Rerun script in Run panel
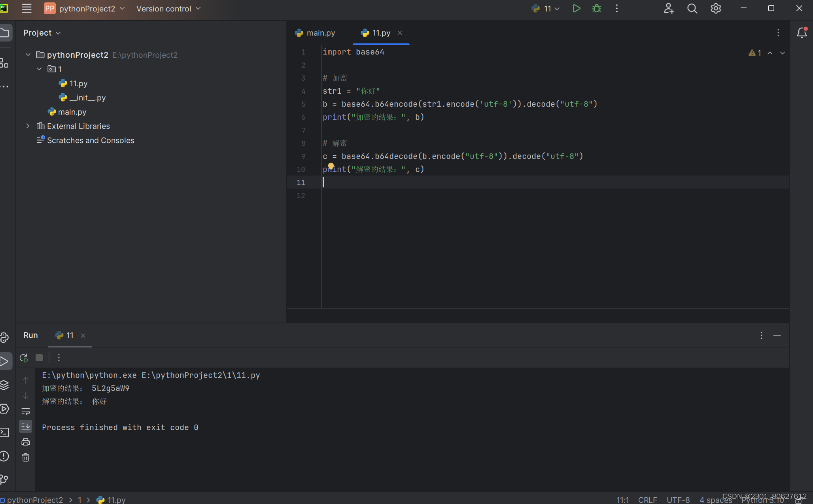The width and height of the screenshot is (813, 504). pos(24,358)
